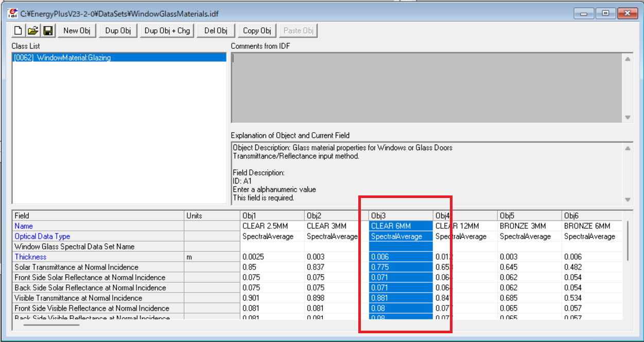Open Obj5 SpectralAverage optical data type cell
The width and height of the screenshot is (644, 342).
tap(530, 236)
